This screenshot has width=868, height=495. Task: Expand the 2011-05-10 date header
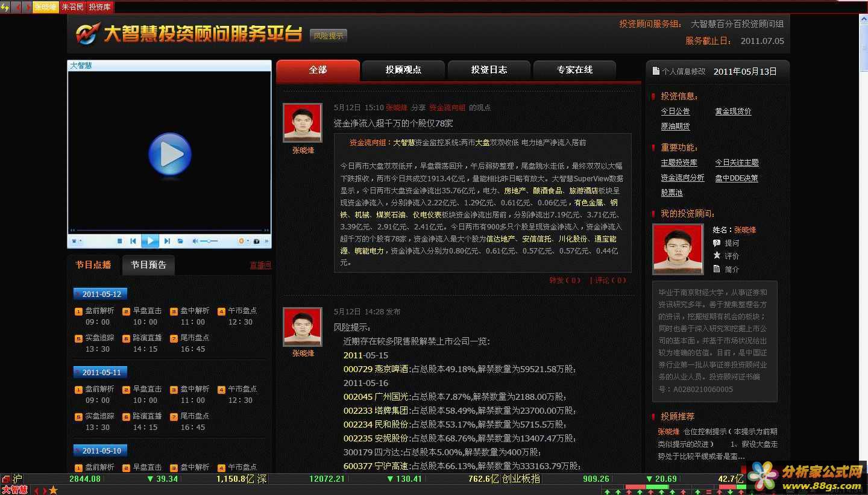click(100, 450)
